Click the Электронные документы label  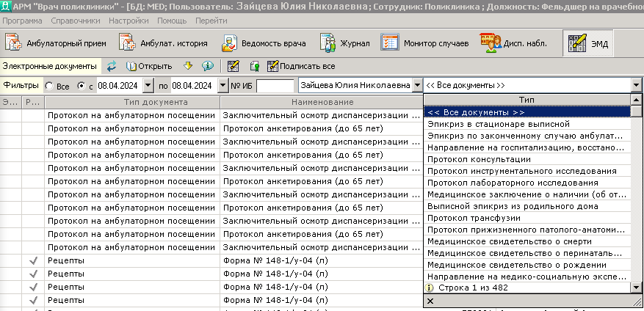(49, 66)
